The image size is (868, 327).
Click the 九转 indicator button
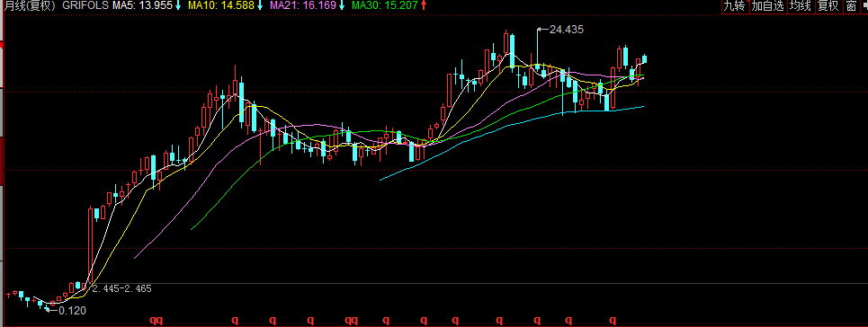pyautogui.click(x=735, y=6)
